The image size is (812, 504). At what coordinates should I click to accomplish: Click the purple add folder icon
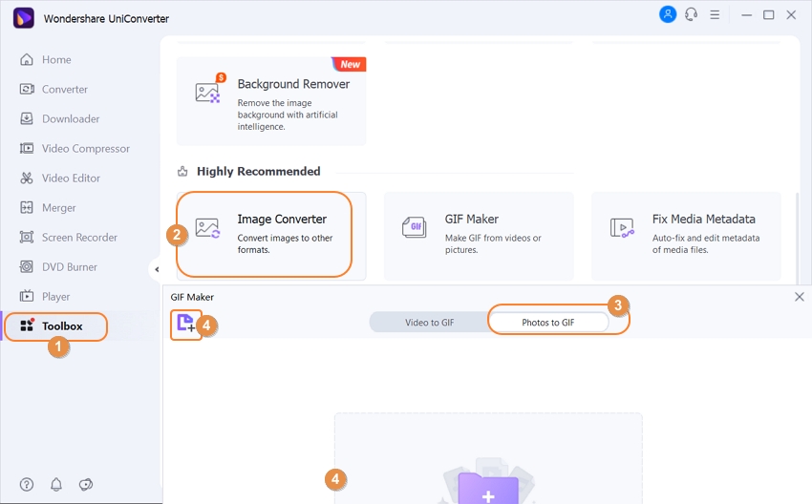[x=488, y=488]
